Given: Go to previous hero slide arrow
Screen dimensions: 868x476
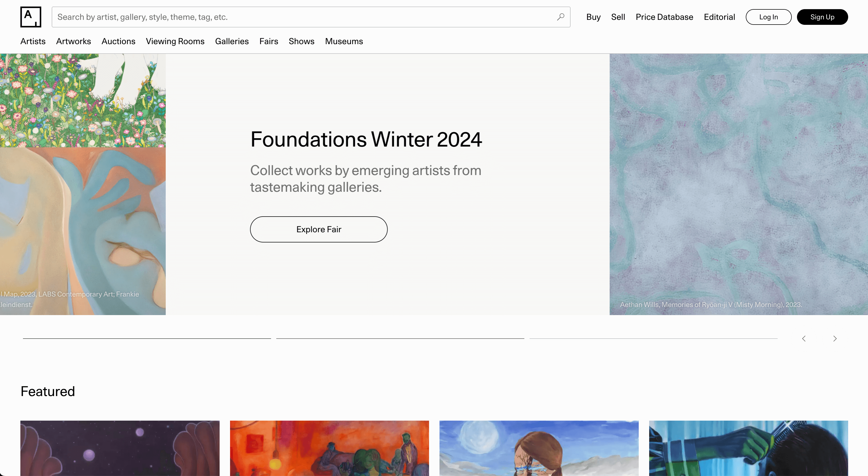Looking at the screenshot, I should [x=804, y=339].
